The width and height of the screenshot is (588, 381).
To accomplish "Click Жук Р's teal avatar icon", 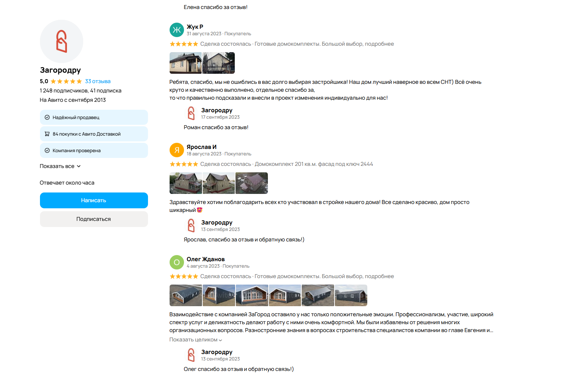I will click(x=176, y=30).
